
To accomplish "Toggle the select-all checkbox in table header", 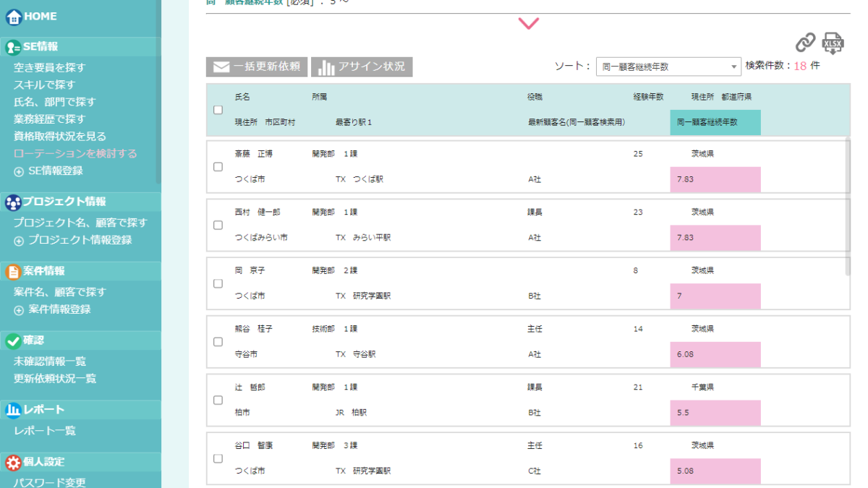I will click(x=218, y=110).
